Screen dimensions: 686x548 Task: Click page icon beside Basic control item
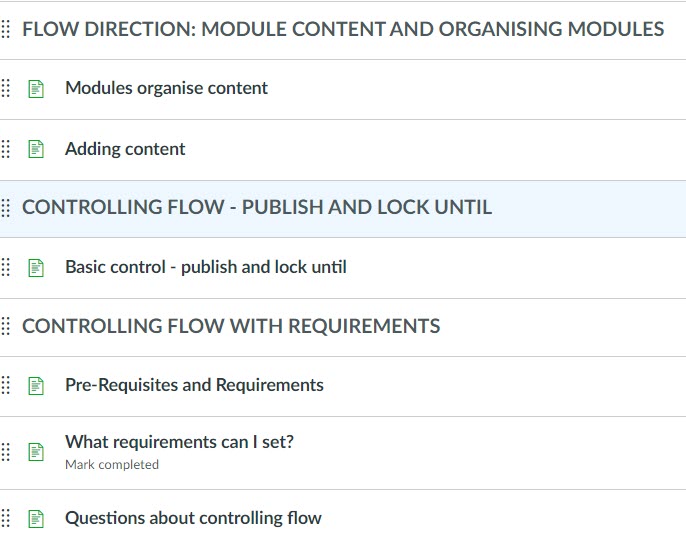click(x=37, y=268)
